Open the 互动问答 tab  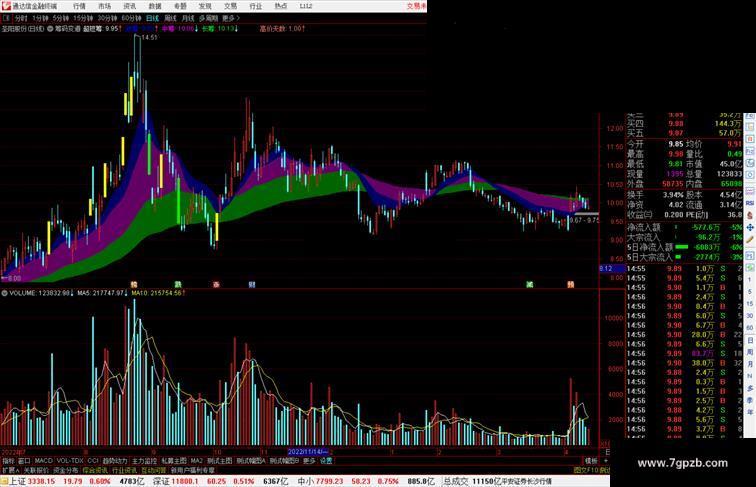(x=153, y=470)
